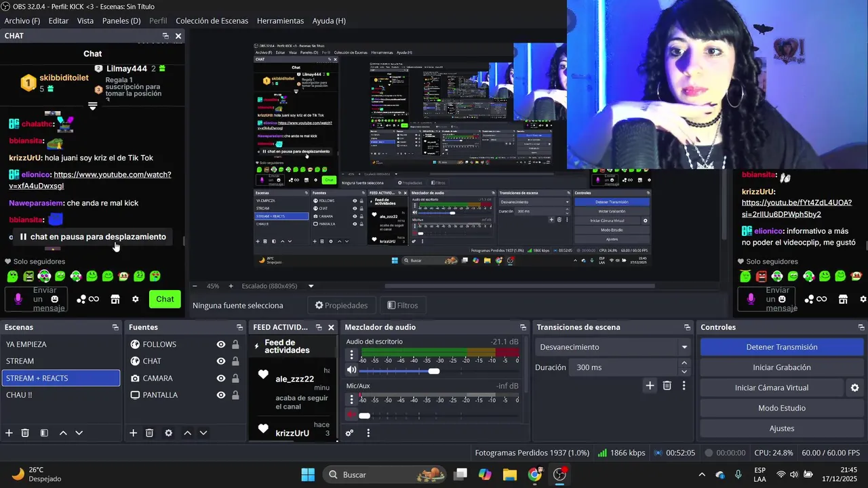Image resolution: width=868 pixels, height=488 pixels.
Task: Click Iniciar Cámara Virtual button
Action: point(772,388)
